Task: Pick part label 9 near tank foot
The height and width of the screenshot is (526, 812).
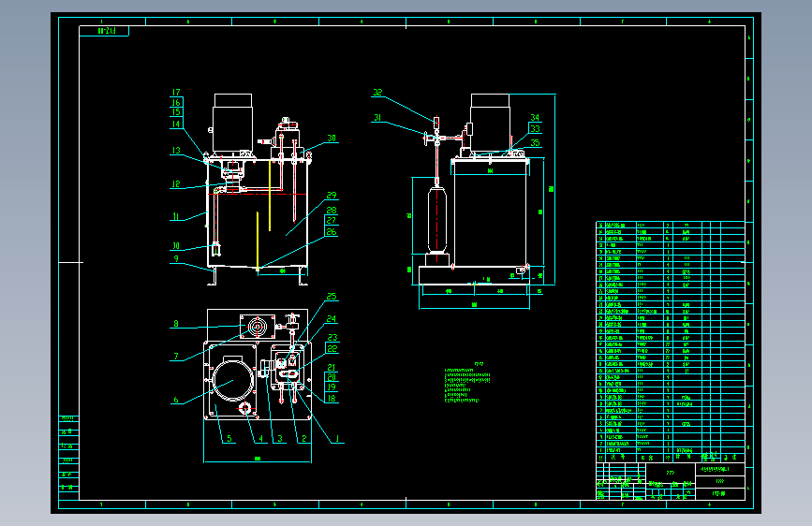Action: (x=176, y=258)
